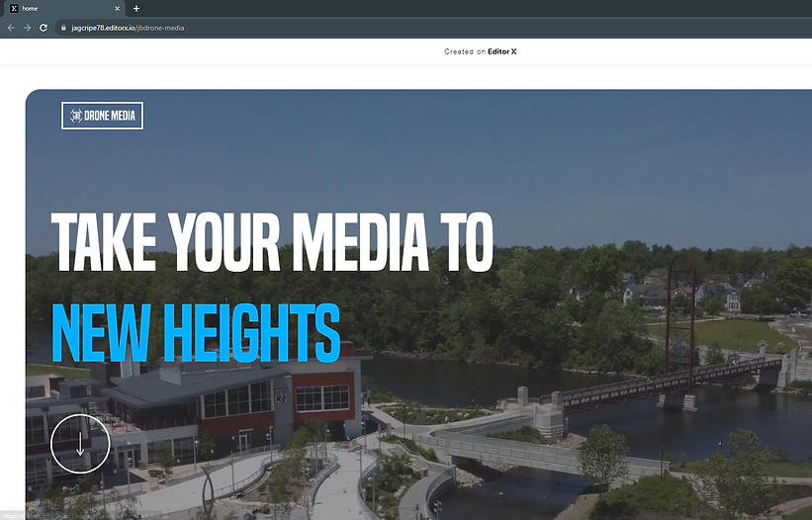Open the "Editor X" banner link
The width and height of the screenshot is (812, 520).
tap(501, 51)
